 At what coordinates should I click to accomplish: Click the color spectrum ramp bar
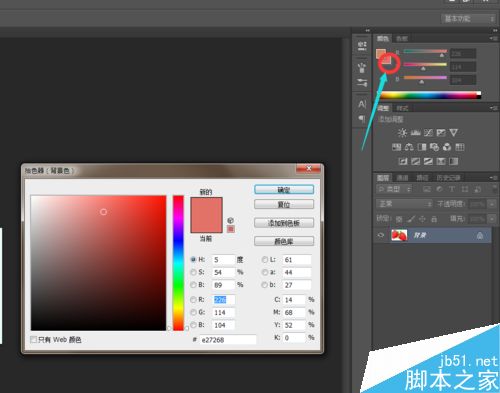[x=431, y=95]
